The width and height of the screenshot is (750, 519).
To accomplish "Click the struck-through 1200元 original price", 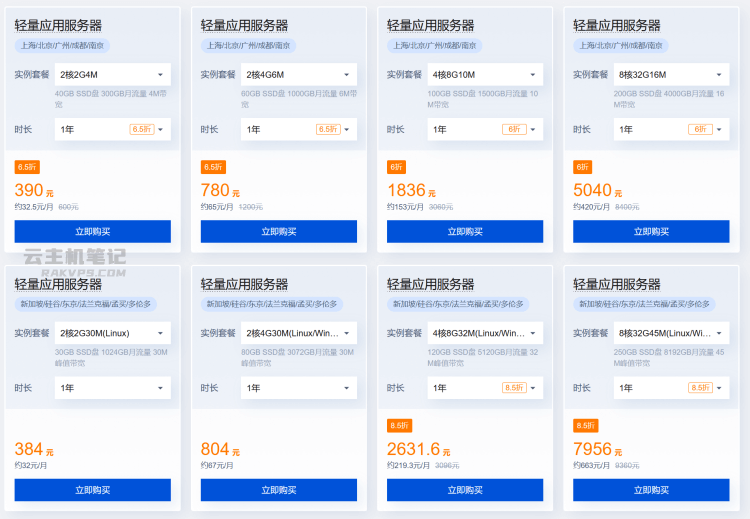I will tap(251, 207).
